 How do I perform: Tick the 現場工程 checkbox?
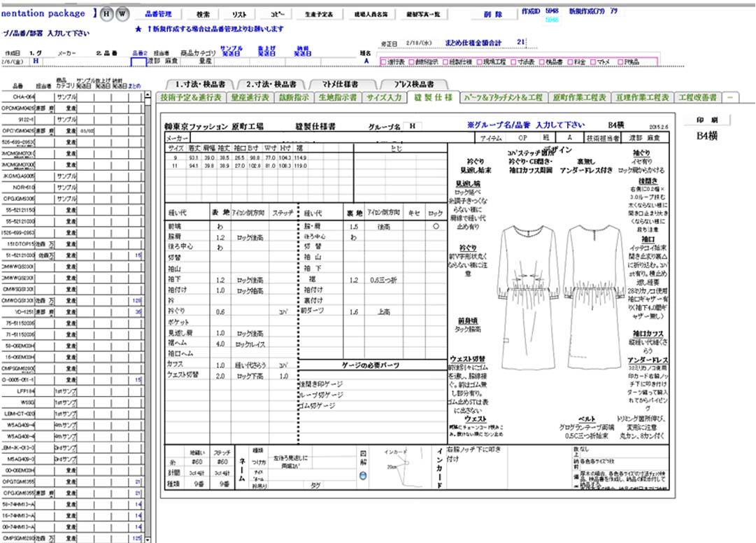(480, 62)
